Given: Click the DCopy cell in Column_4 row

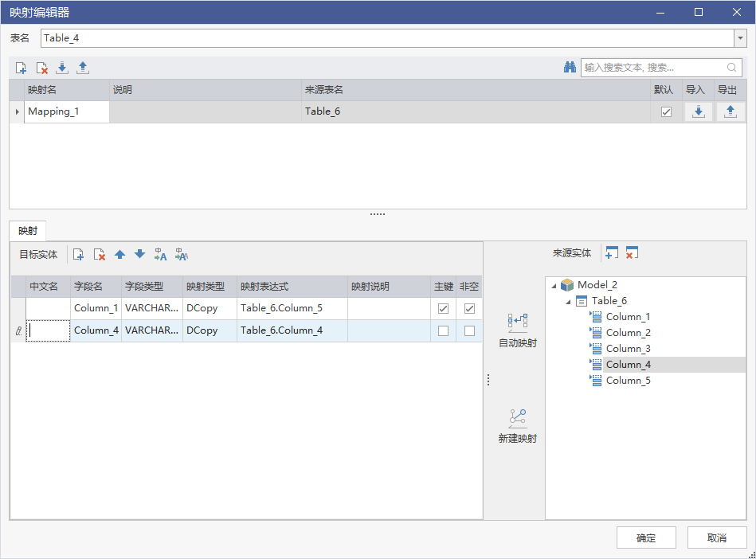Looking at the screenshot, I should 210,330.
